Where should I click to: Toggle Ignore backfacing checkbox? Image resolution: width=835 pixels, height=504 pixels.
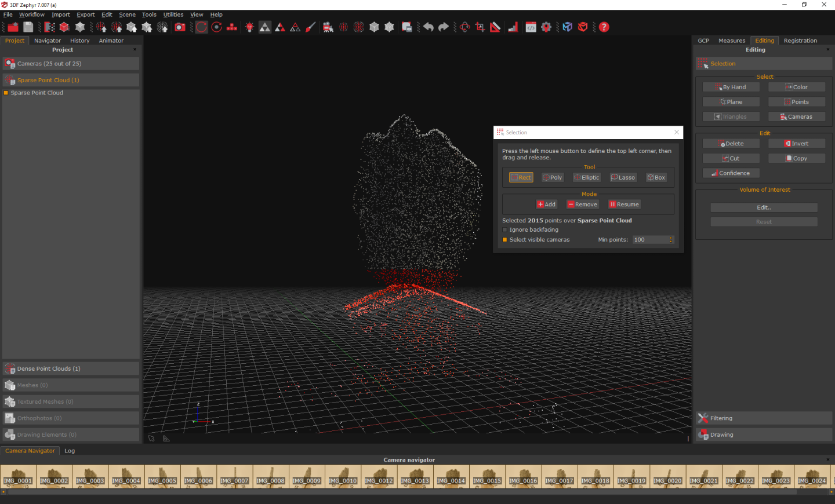pos(504,230)
